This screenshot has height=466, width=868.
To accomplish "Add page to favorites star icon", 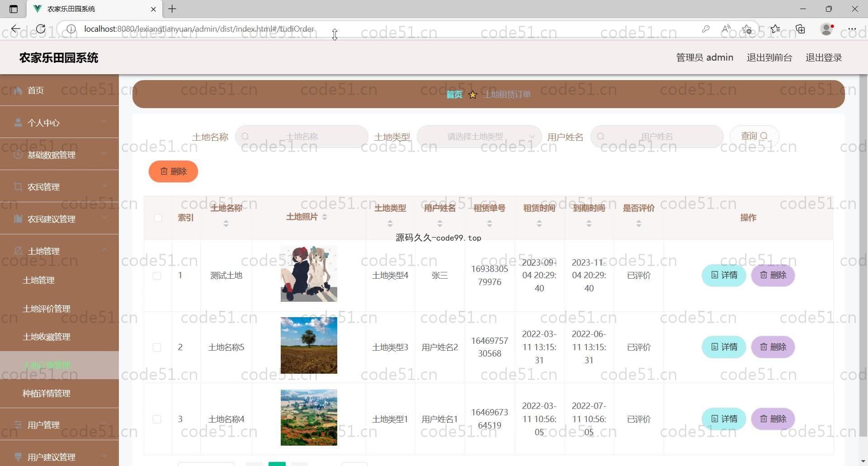I will 747,29.
